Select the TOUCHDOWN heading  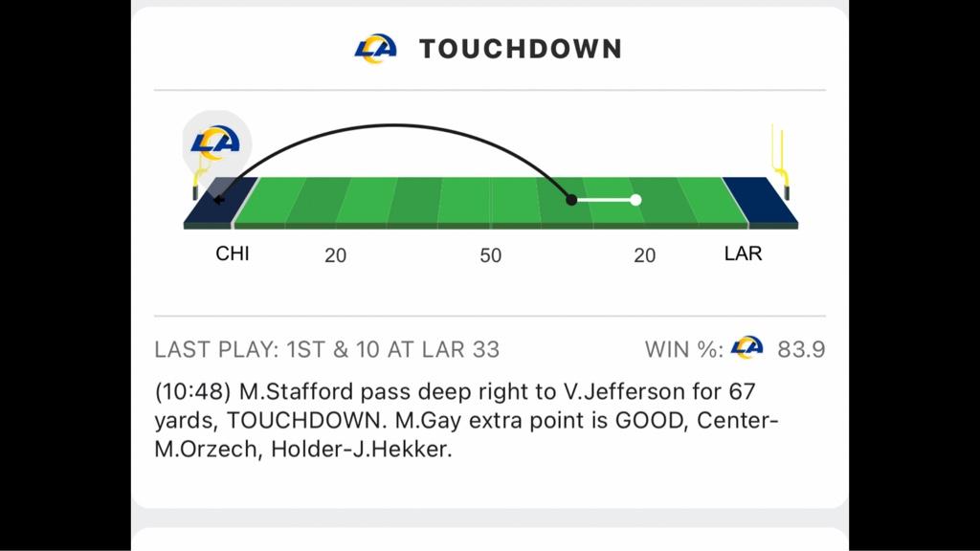click(x=520, y=49)
